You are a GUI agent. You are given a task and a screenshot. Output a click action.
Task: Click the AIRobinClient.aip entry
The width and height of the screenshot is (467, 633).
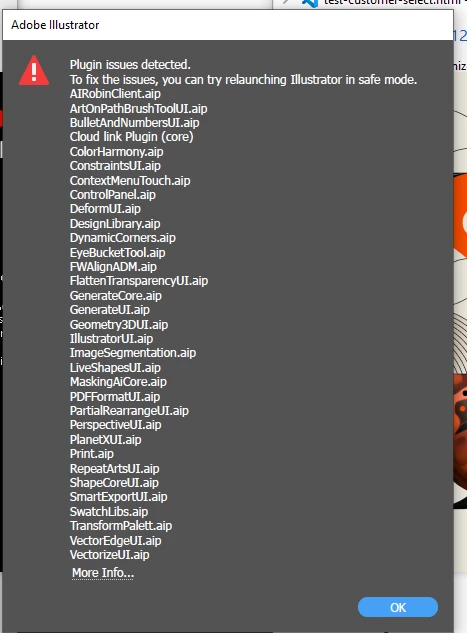[x=115, y=94]
